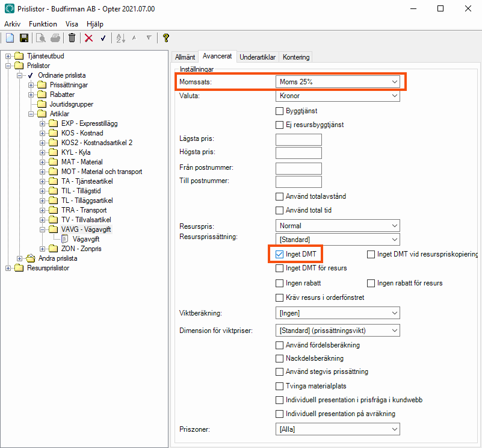Click the Från postnummer field
This screenshot has width=482, height=448.
pos(299,169)
